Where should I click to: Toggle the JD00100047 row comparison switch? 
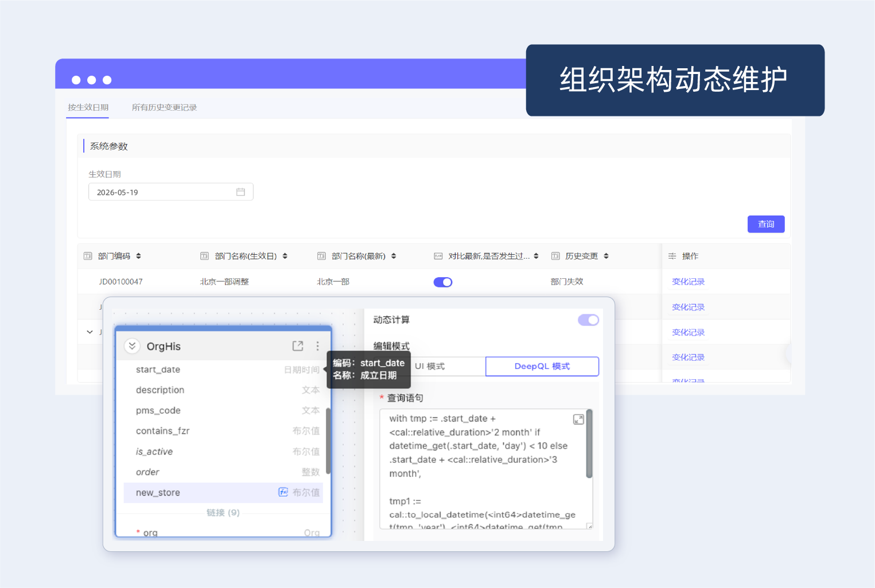coord(442,282)
